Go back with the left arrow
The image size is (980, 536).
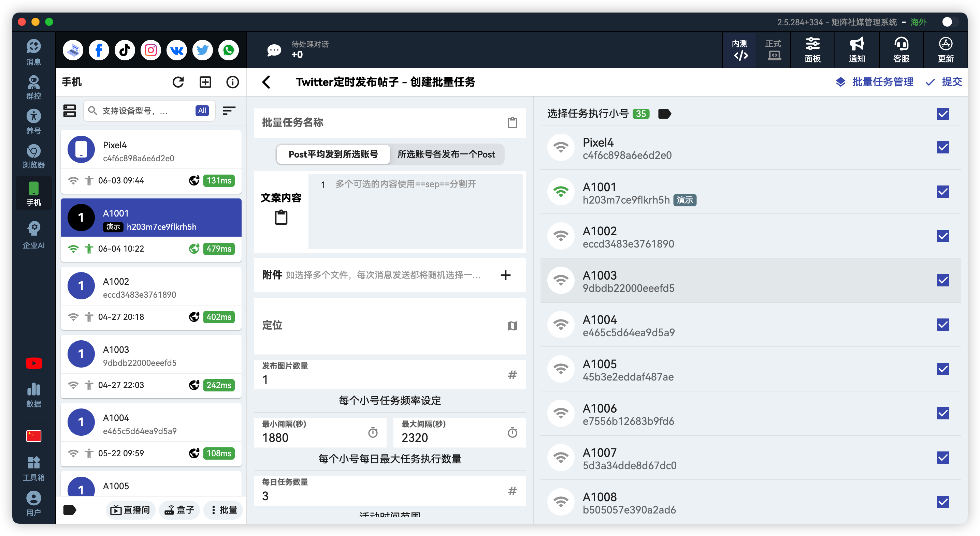pos(266,82)
